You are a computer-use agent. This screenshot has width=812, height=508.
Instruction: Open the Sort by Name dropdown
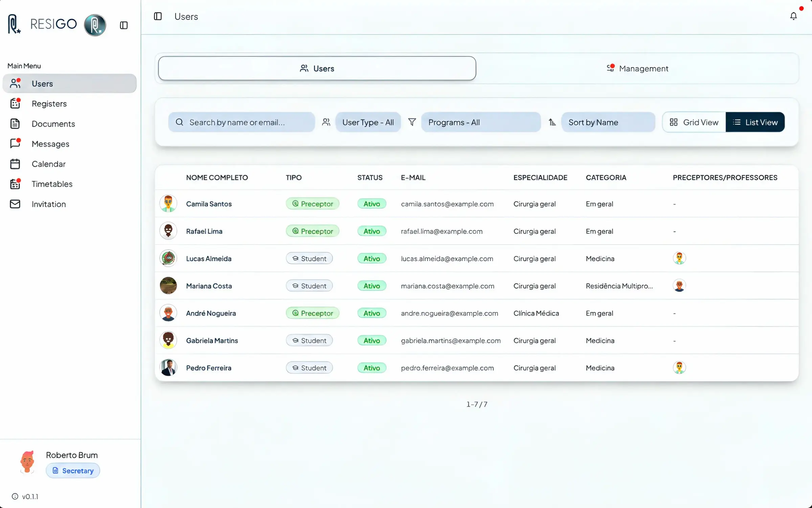click(608, 122)
